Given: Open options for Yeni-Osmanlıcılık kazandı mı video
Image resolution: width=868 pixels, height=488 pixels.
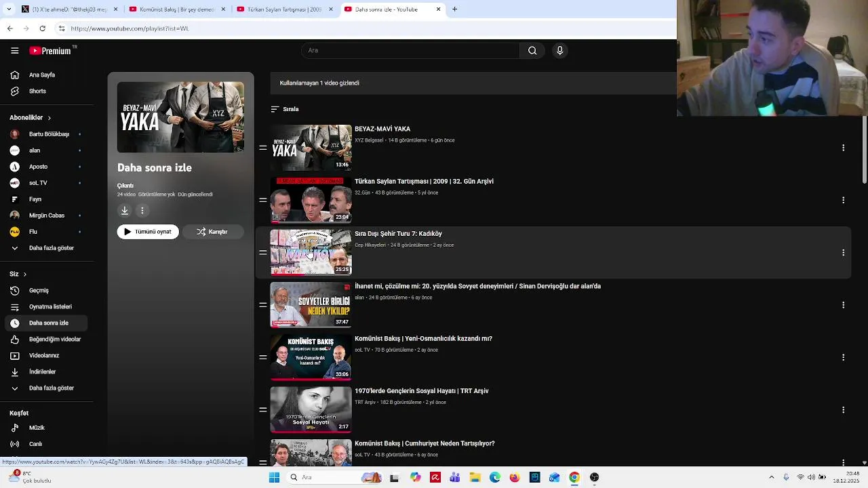Looking at the screenshot, I should coord(843,357).
